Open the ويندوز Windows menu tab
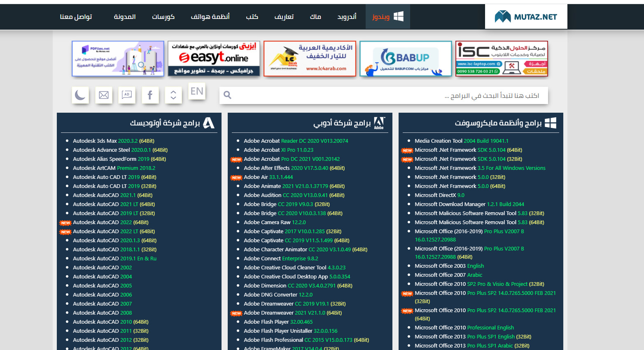The image size is (644, 350). tap(387, 16)
